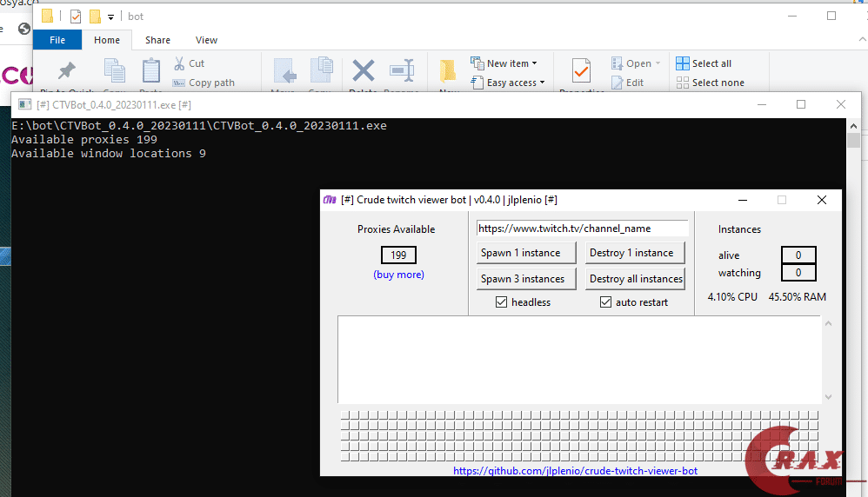868x497 pixels.
Task: Click the log text area in bot window
Action: [x=579, y=360]
